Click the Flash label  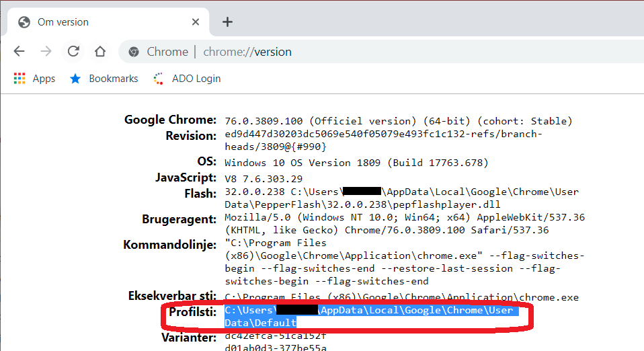click(200, 194)
